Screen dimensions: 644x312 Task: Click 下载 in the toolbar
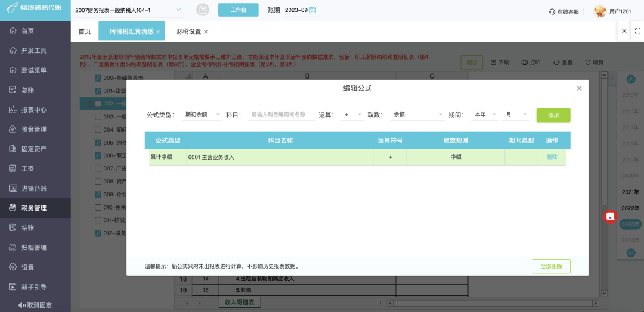[500, 63]
